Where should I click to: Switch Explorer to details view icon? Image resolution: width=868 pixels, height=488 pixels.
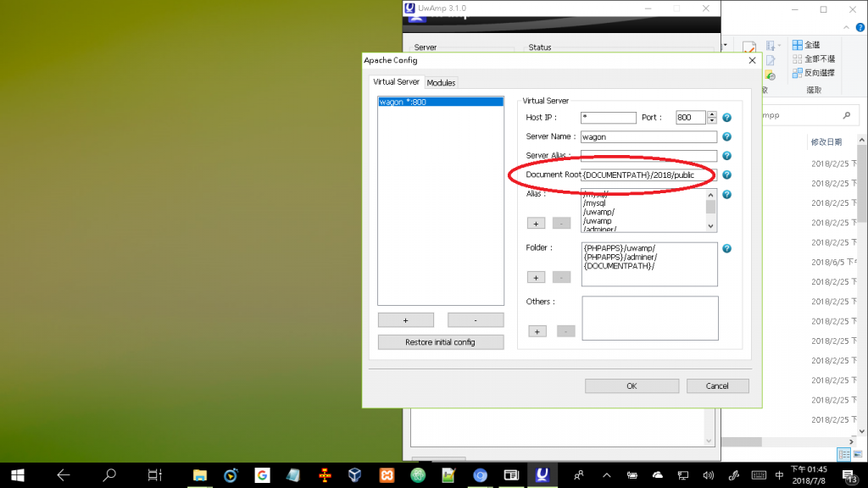tap(844, 454)
